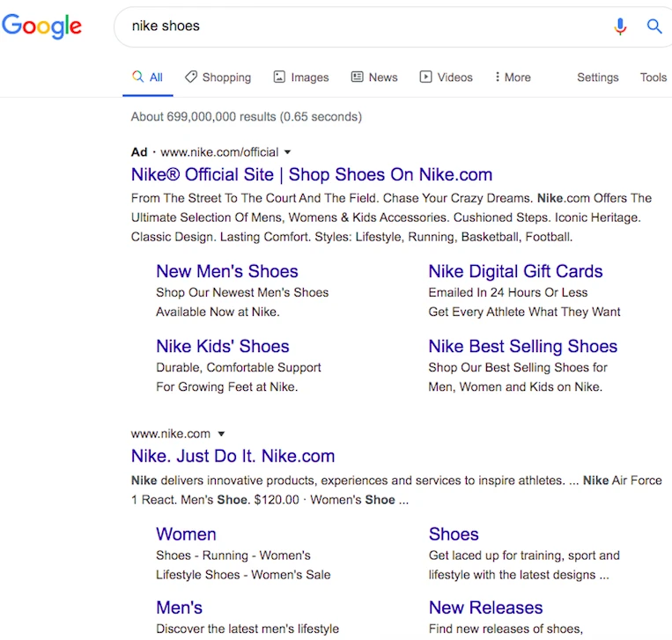Click 'Durable, Comfortable Support' description text
Viewport: 672px width, 640px height.
(239, 368)
